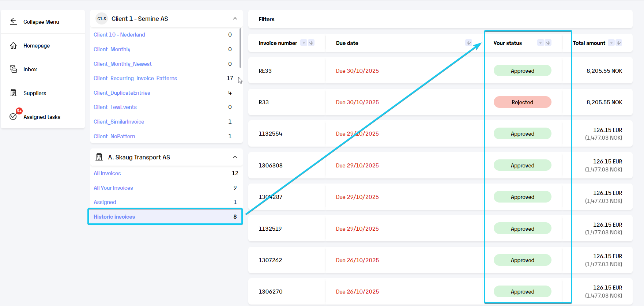Open invoice 1132554 row

pyautogui.click(x=440, y=134)
